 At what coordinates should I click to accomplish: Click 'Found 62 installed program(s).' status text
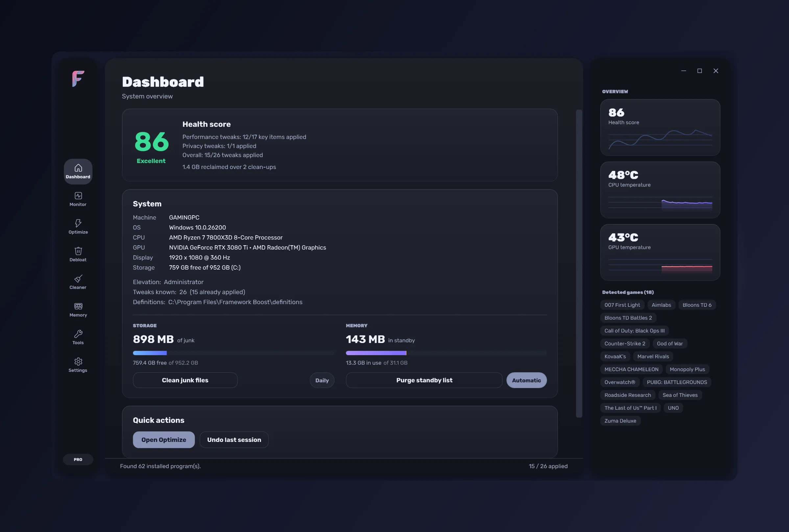(x=160, y=466)
